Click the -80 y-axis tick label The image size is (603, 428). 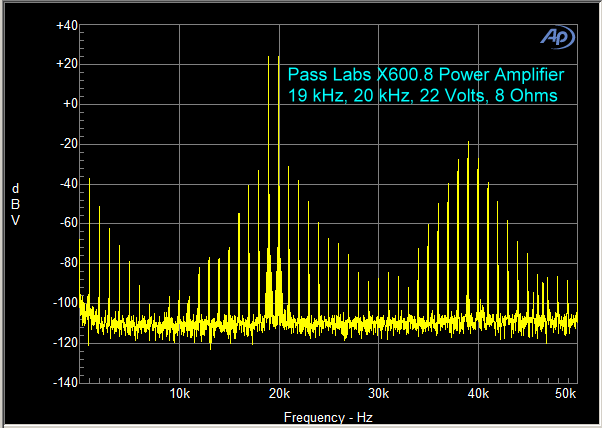tap(67, 263)
